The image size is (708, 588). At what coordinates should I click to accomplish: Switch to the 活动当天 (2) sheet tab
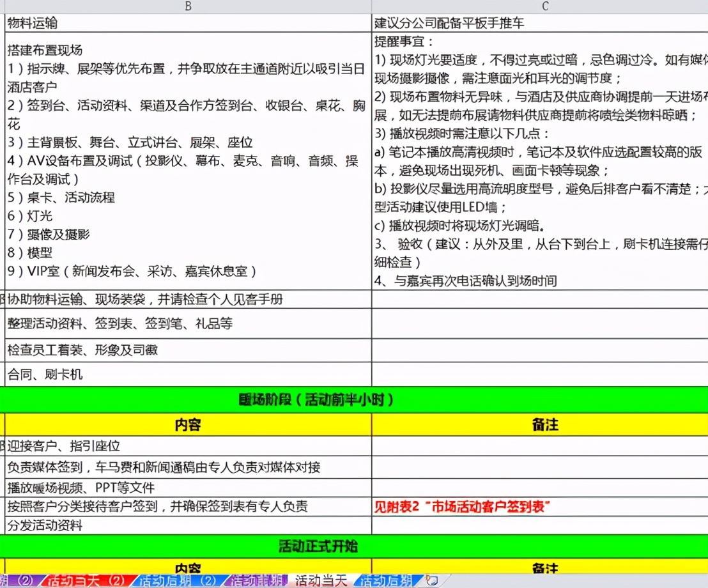86,580
